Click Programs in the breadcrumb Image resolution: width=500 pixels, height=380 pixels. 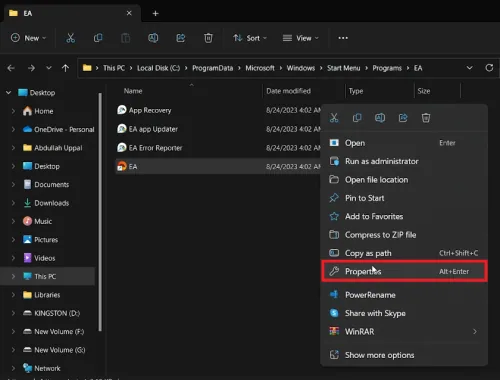[387, 68]
